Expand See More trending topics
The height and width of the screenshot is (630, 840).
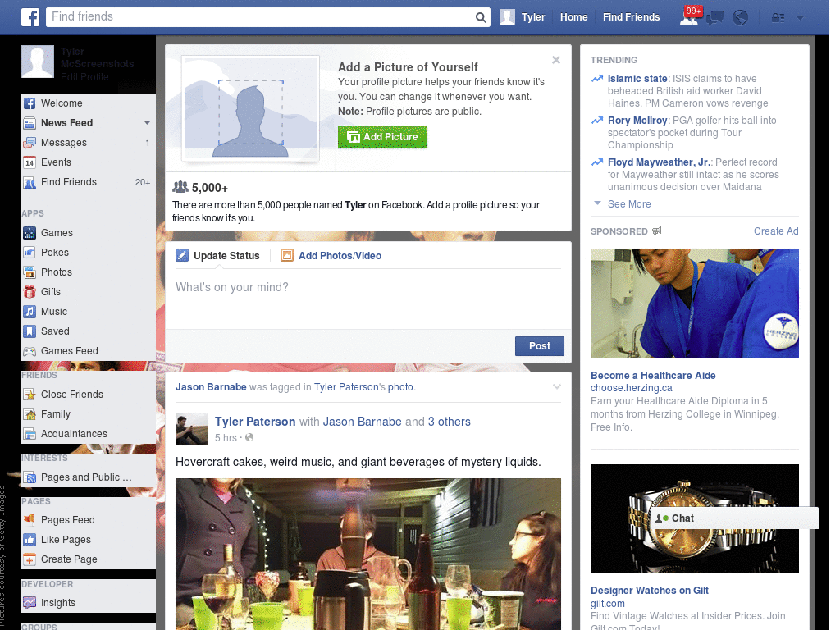coord(629,204)
